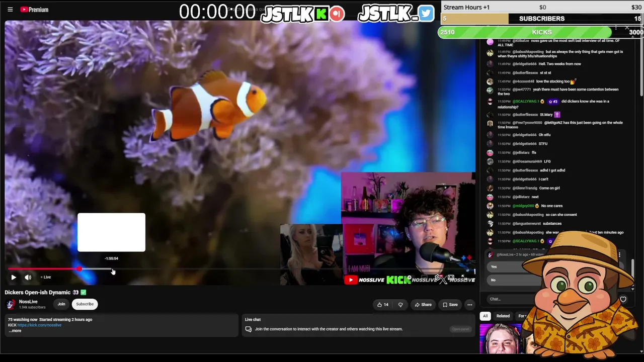This screenshot has height=362, width=644.
Task: Click the @FreeTyrone9000 chat avatar
Action: [490, 123]
